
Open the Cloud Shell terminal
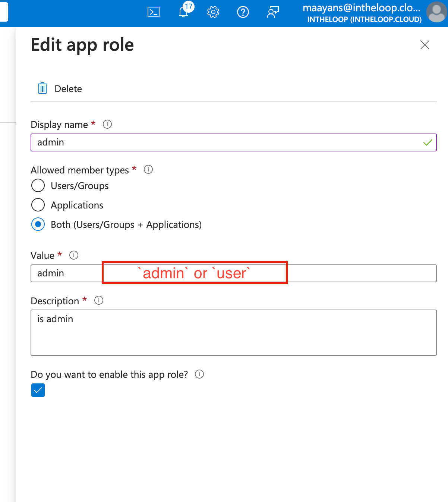click(153, 12)
